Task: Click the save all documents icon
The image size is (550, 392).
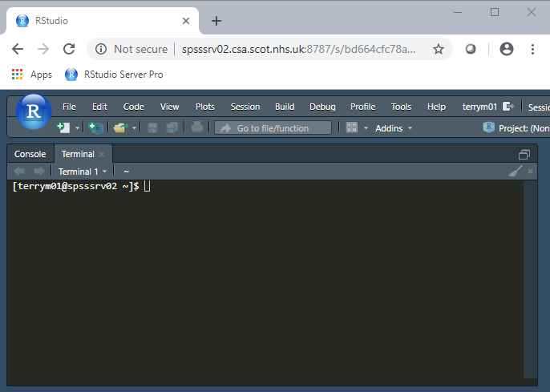Action: [172, 128]
